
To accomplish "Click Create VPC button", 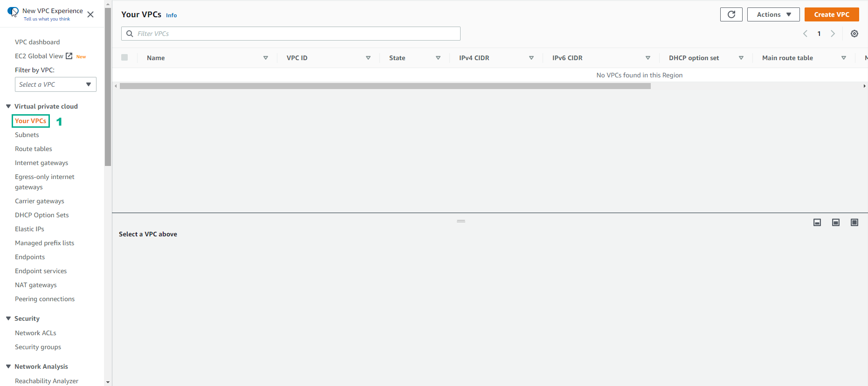I will [832, 14].
